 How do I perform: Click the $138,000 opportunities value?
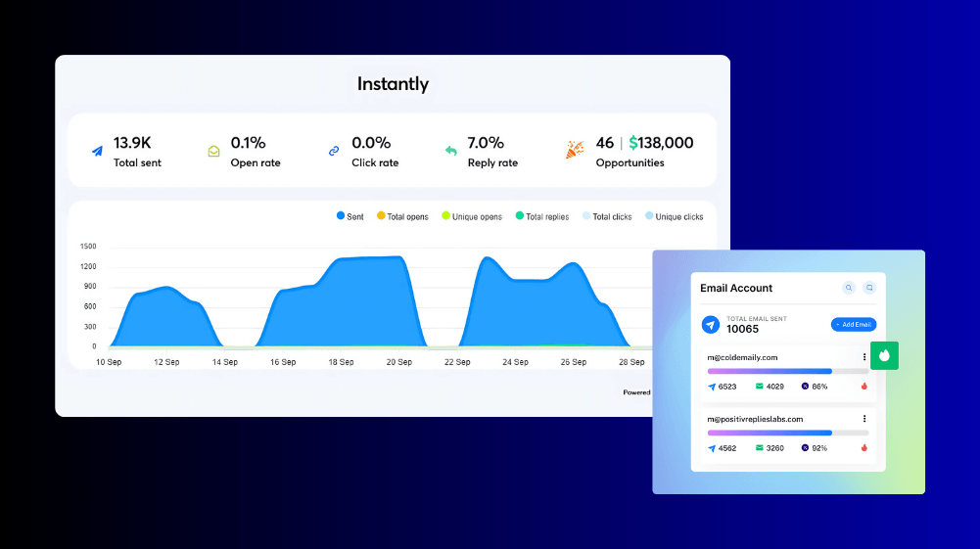click(661, 143)
